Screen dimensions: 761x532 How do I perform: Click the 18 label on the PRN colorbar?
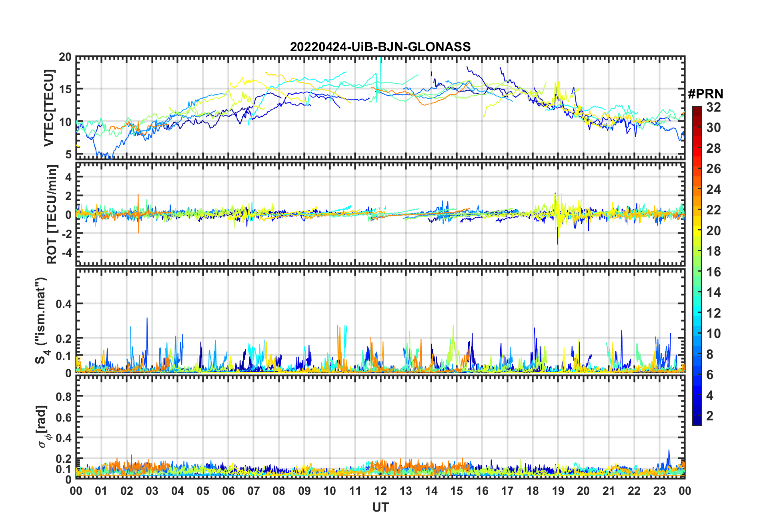click(x=713, y=251)
